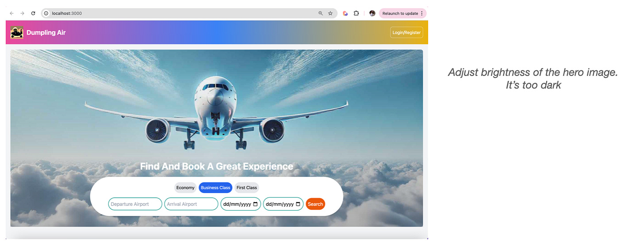Open the colorful extension icon
This screenshot has width=644, height=250.
click(345, 13)
